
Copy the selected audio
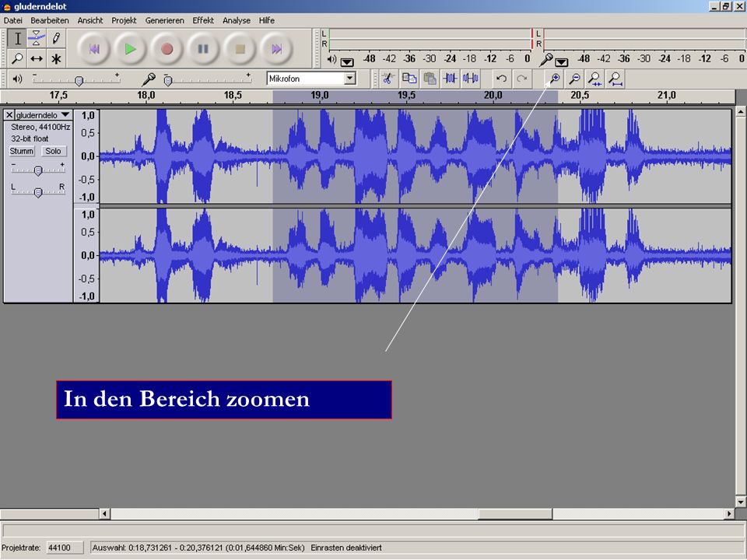point(409,79)
